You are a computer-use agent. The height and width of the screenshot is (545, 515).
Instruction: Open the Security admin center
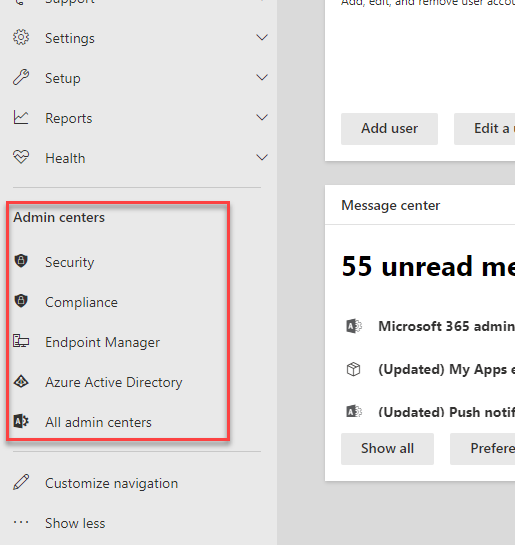click(70, 262)
